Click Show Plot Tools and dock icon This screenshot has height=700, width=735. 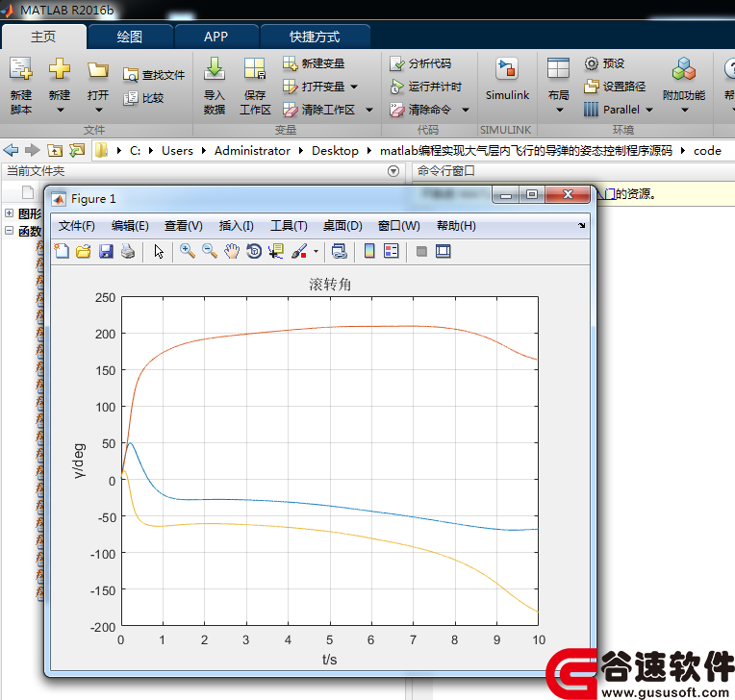[443, 251]
